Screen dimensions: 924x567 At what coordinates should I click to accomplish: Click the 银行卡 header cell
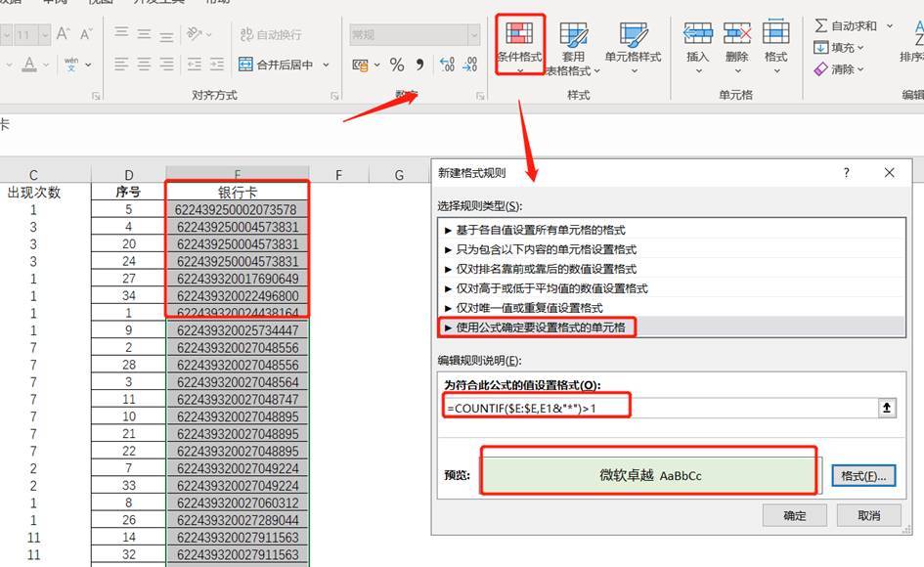coord(238,192)
